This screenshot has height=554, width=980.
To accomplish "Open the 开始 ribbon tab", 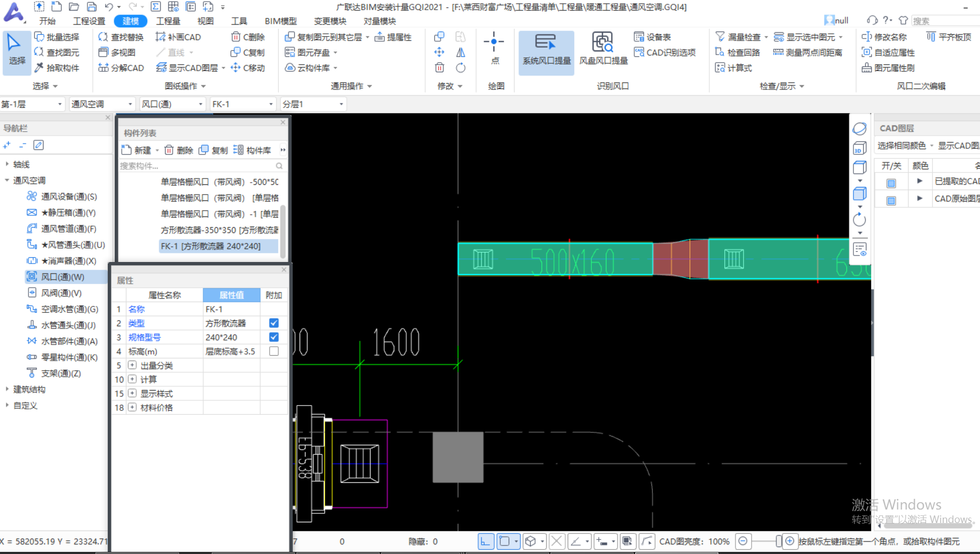I will click(x=48, y=21).
